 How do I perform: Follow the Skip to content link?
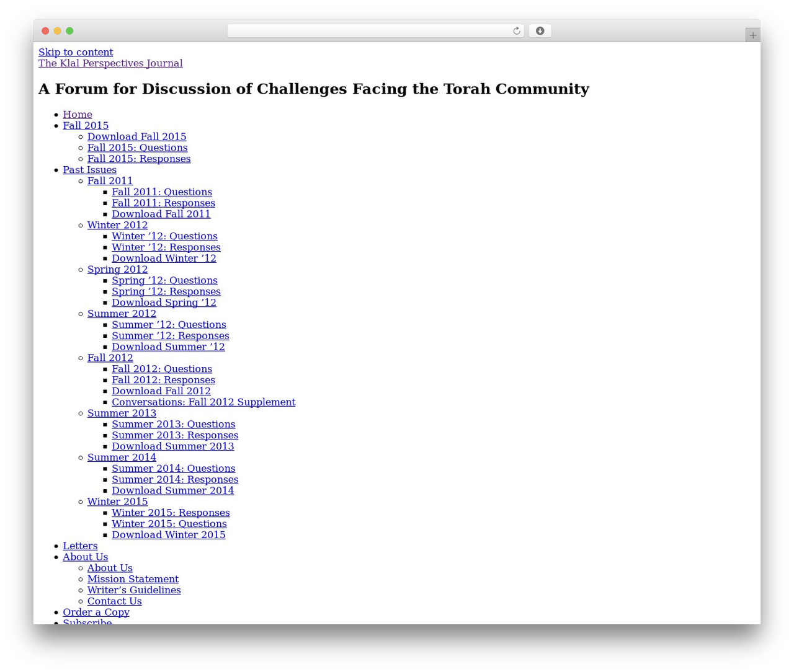click(76, 52)
